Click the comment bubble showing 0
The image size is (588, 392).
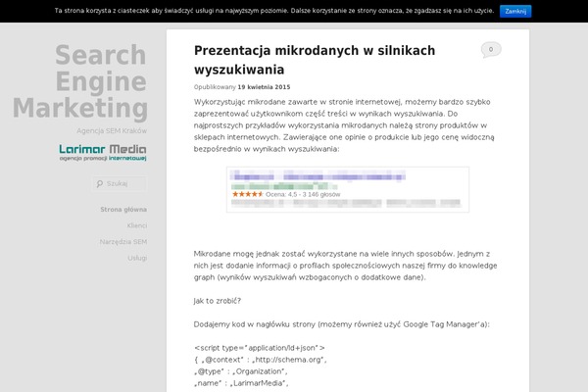(x=491, y=50)
